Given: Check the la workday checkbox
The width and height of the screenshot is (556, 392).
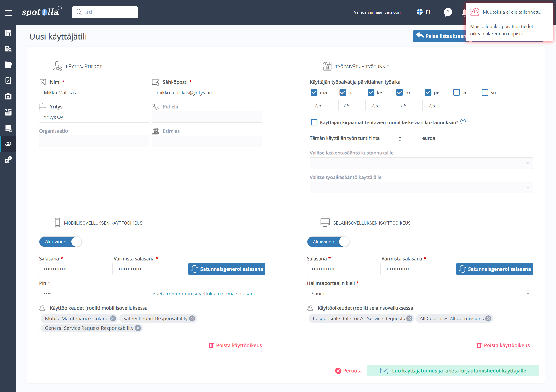Looking at the screenshot, I should [456, 92].
